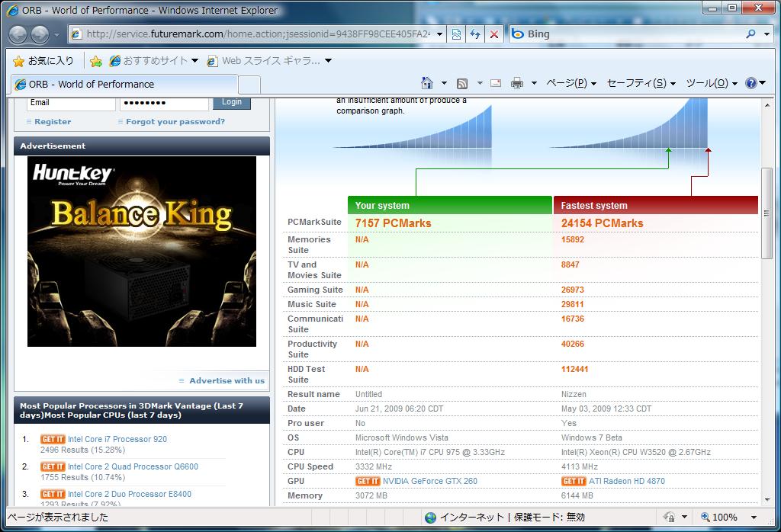Open Intel Core i7 Processor 920 link
The width and height of the screenshot is (781, 532).
[x=117, y=440]
